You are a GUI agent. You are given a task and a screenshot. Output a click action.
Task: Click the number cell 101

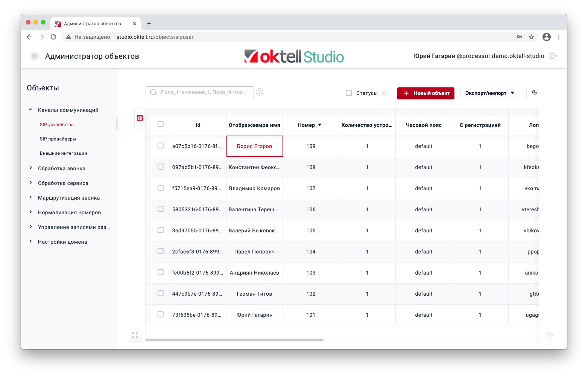pos(311,315)
